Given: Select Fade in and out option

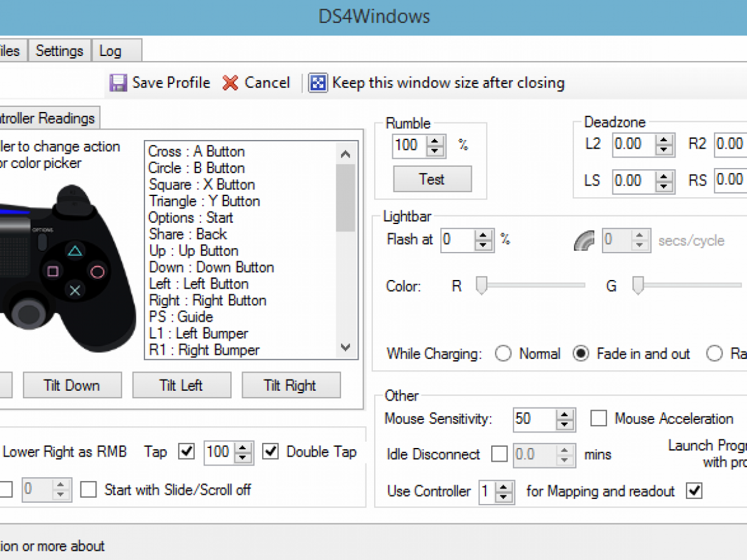Looking at the screenshot, I should [581, 354].
